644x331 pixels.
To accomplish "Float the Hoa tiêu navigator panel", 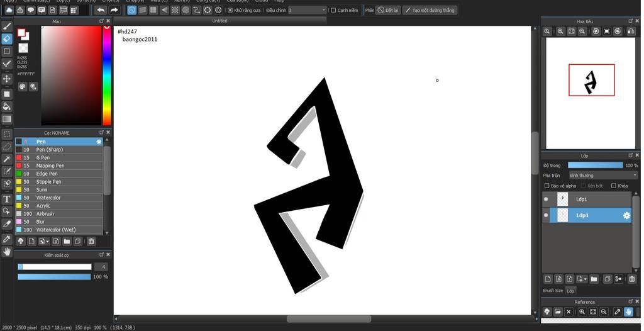I will pyautogui.click(x=631, y=21).
